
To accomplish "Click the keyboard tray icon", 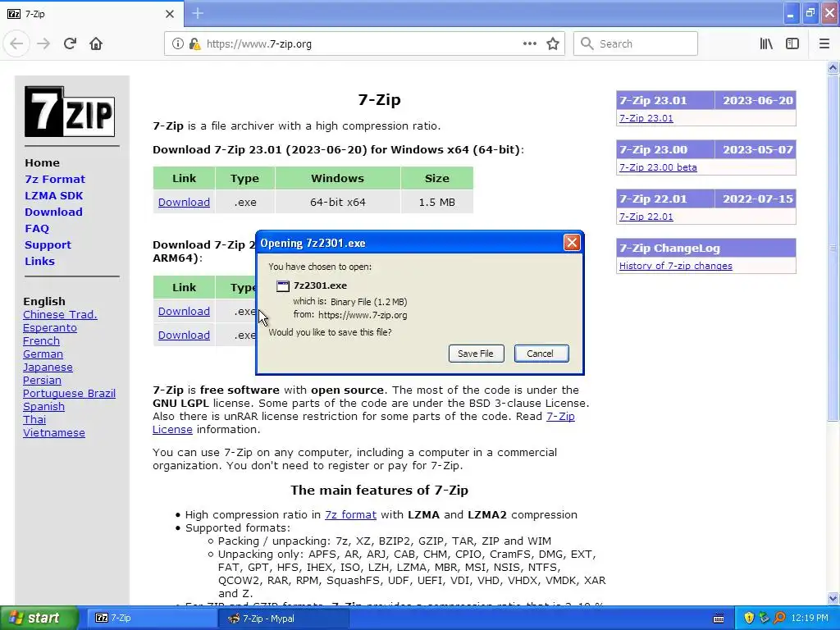I will 719,619.
